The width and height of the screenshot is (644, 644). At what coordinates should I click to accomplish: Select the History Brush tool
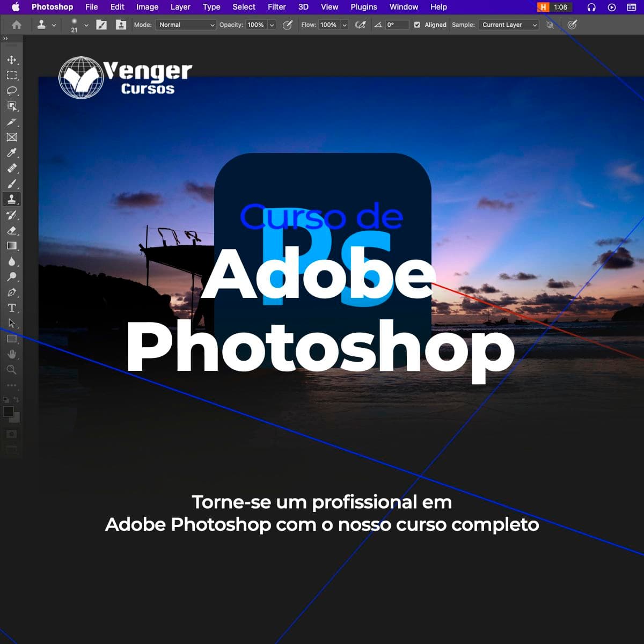point(12,215)
